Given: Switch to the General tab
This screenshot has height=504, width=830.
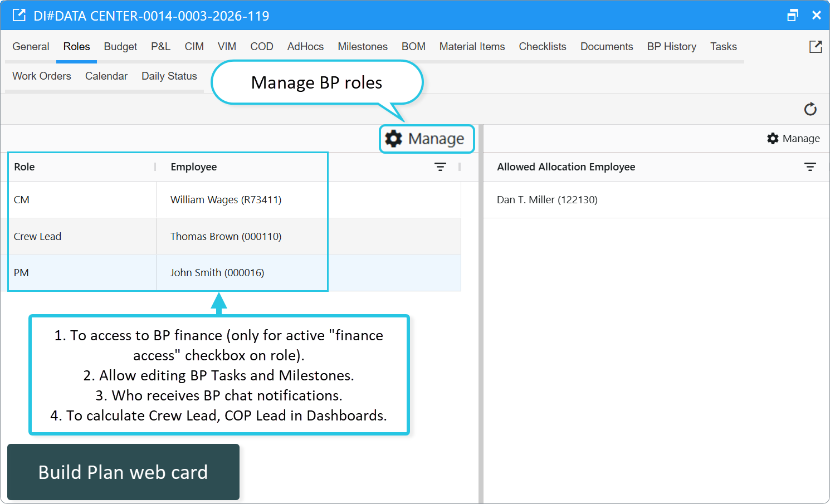Looking at the screenshot, I should [x=31, y=47].
